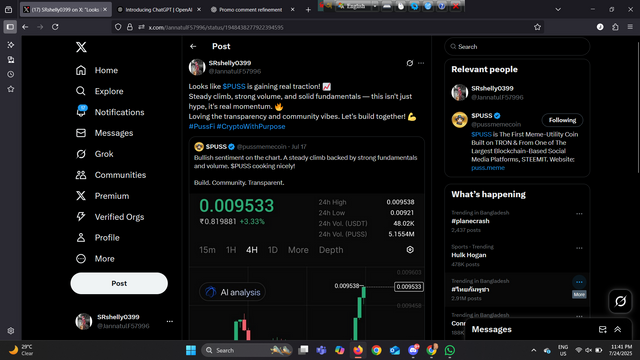
Task: Open the $PUSS cashtag link in the post
Action: click(x=234, y=87)
